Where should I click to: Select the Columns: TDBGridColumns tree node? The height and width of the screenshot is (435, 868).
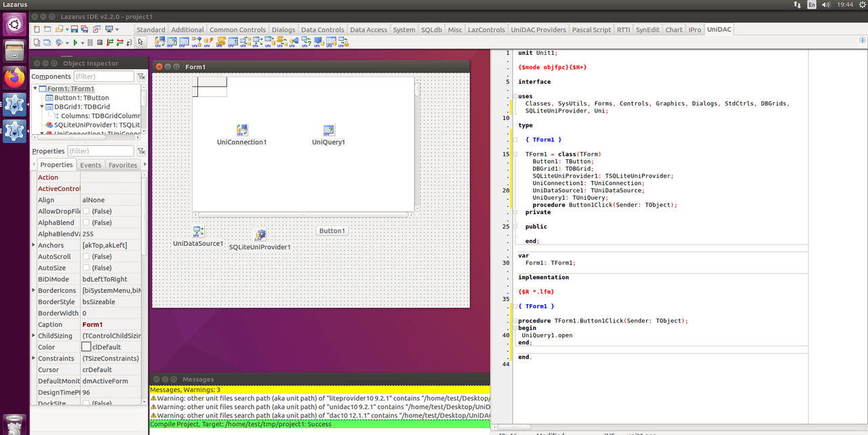(x=102, y=116)
